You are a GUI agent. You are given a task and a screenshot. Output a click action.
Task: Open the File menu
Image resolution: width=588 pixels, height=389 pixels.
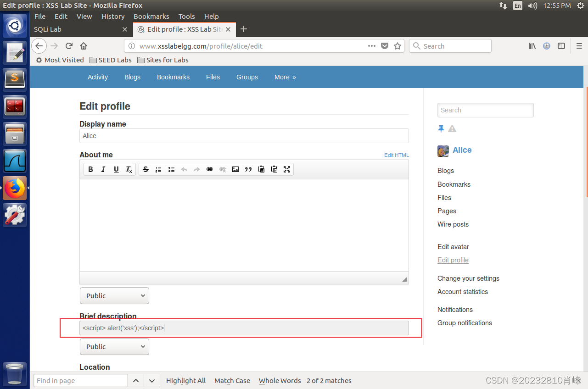[x=40, y=17]
